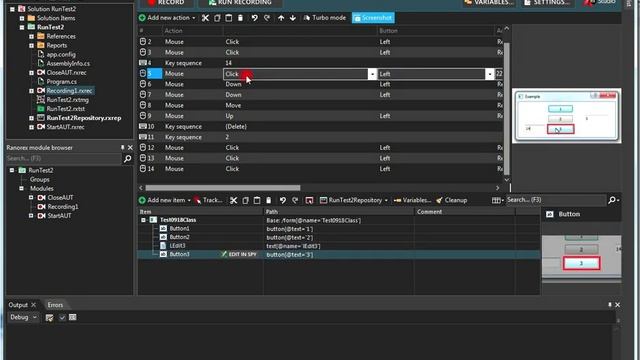Screen dimensions: 640x360
Task: Click EDIT IN SPY on Button3
Action: point(239,254)
